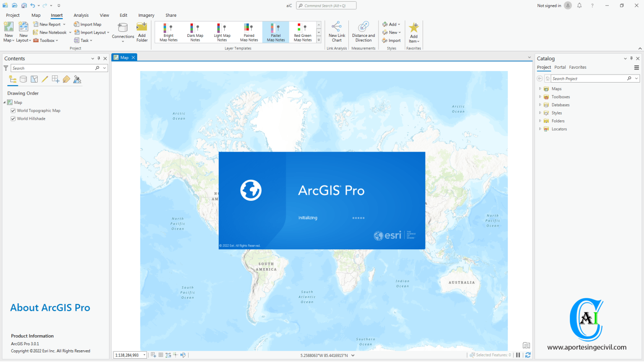
Task: Select the Bright Map Notes layer template
Action: [168, 32]
